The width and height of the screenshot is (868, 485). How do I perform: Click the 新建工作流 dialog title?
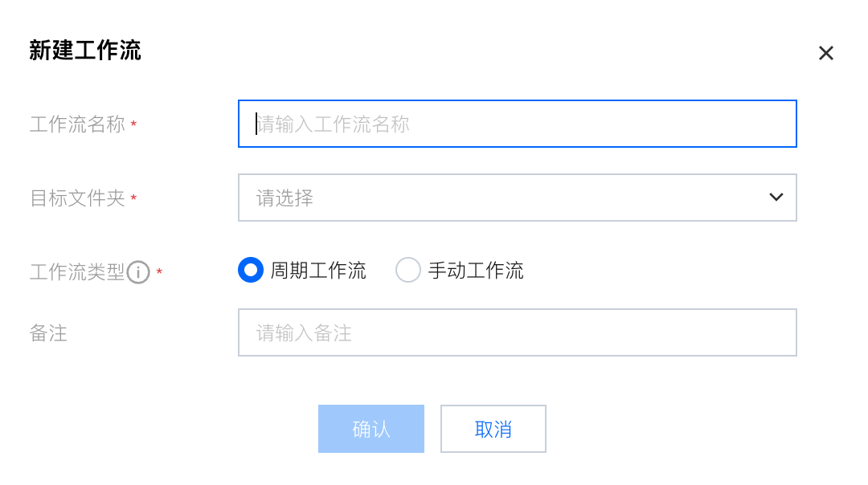point(85,51)
